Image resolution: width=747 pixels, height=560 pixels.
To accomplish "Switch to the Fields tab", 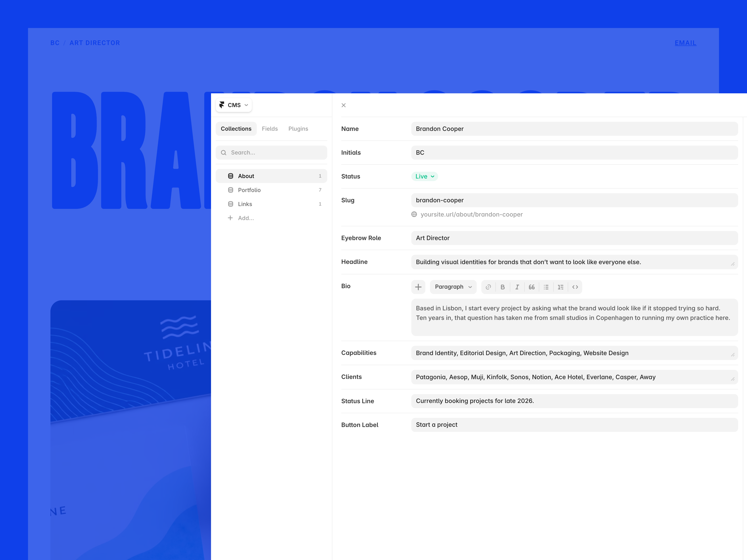I will [270, 129].
